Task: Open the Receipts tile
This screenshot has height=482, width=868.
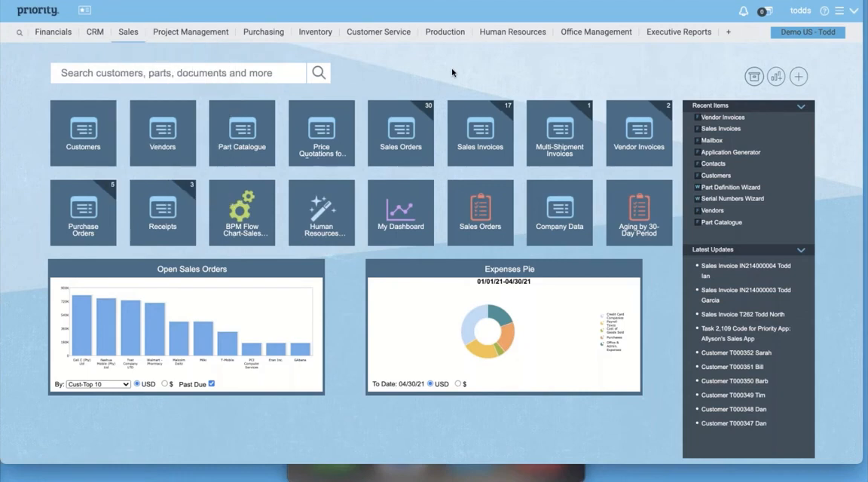Action: click(163, 212)
